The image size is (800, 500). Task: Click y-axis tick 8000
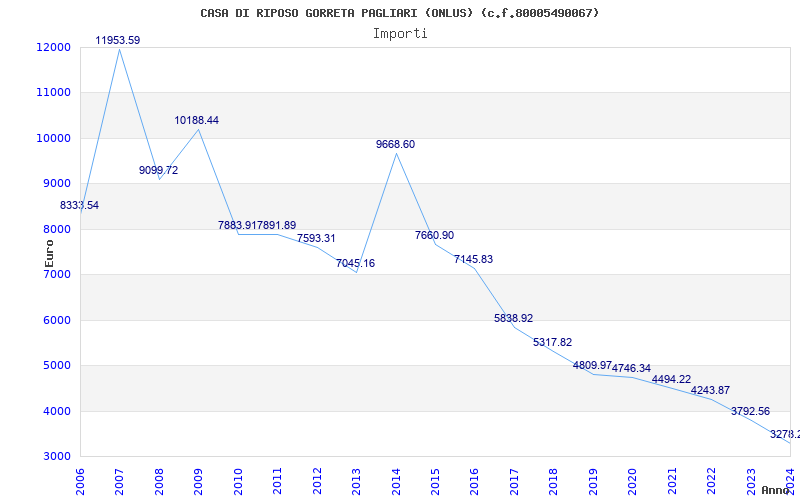point(56,229)
